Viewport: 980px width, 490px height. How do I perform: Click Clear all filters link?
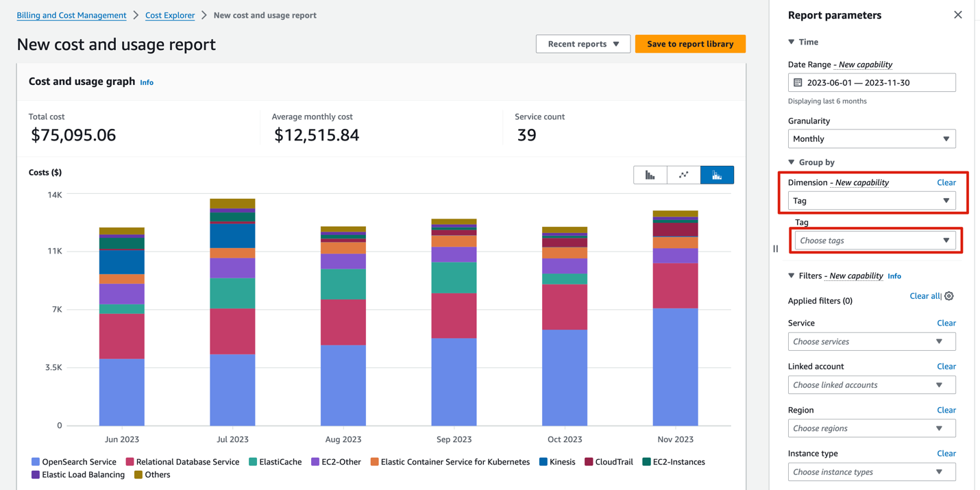[x=924, y=296]
